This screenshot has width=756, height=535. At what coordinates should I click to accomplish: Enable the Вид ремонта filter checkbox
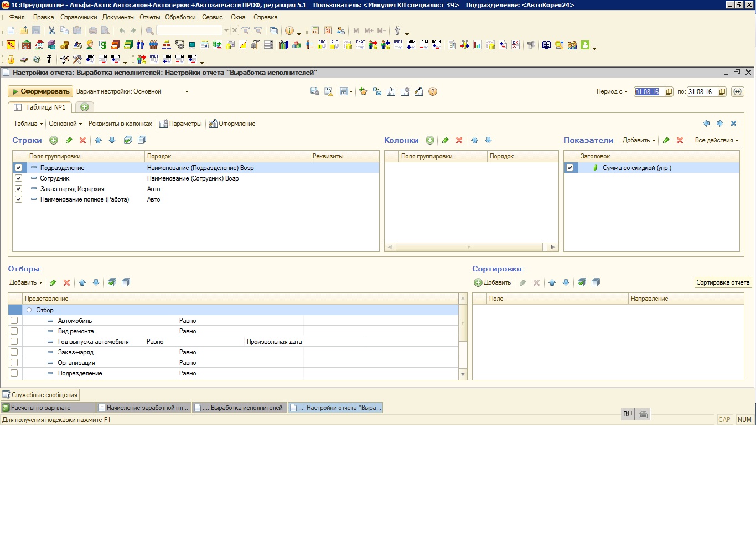(x=14, y=331)
